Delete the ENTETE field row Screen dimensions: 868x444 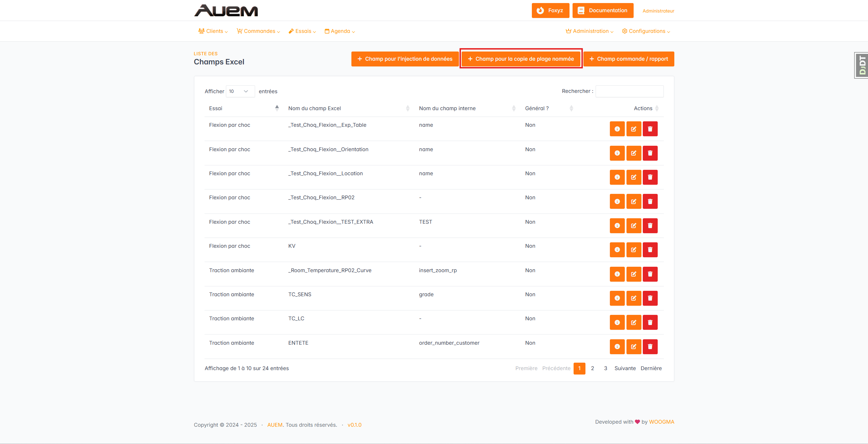(x=650, y=347)
